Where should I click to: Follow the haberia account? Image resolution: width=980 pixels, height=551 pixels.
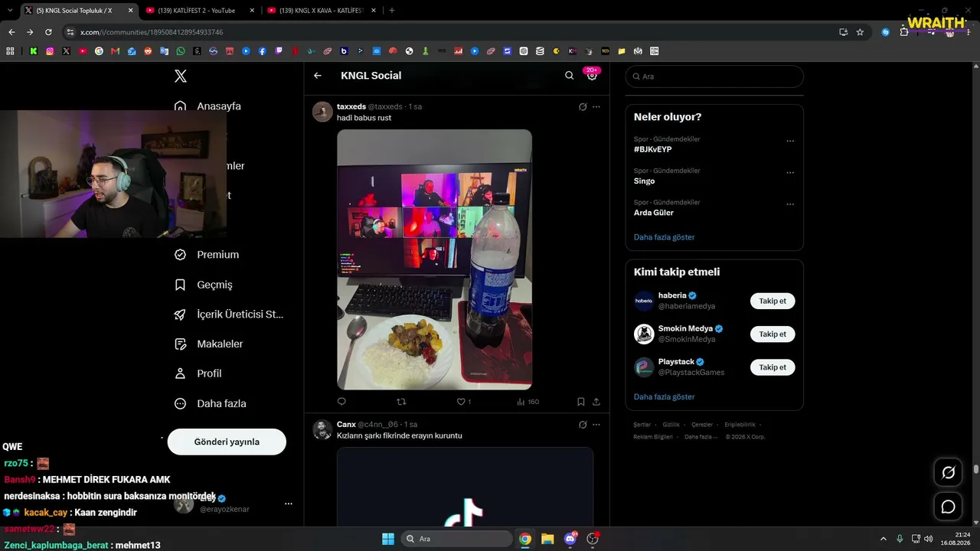pos(773,301)
